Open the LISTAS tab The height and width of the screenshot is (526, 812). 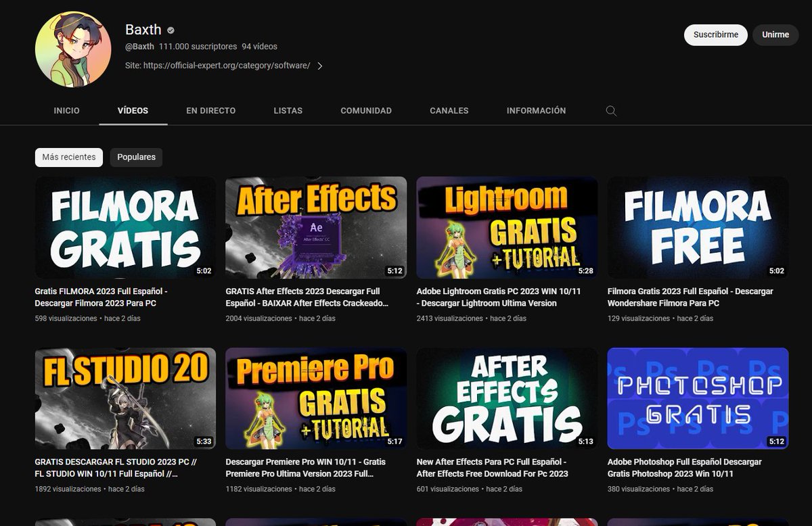pyautogui.click(x=288, y=110)
